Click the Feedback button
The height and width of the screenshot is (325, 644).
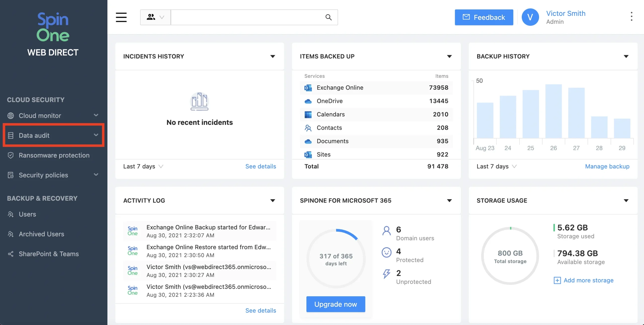click(x=484, y=17)
